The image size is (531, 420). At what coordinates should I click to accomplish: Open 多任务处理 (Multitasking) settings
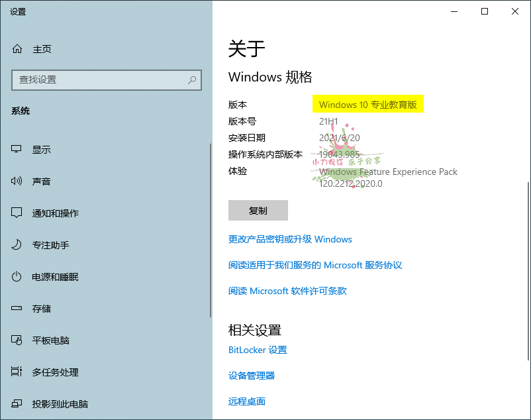(x=50, y=372)
